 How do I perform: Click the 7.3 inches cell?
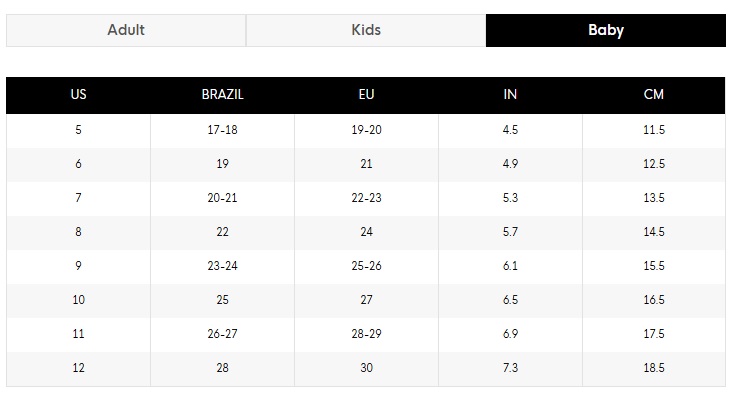510,368
